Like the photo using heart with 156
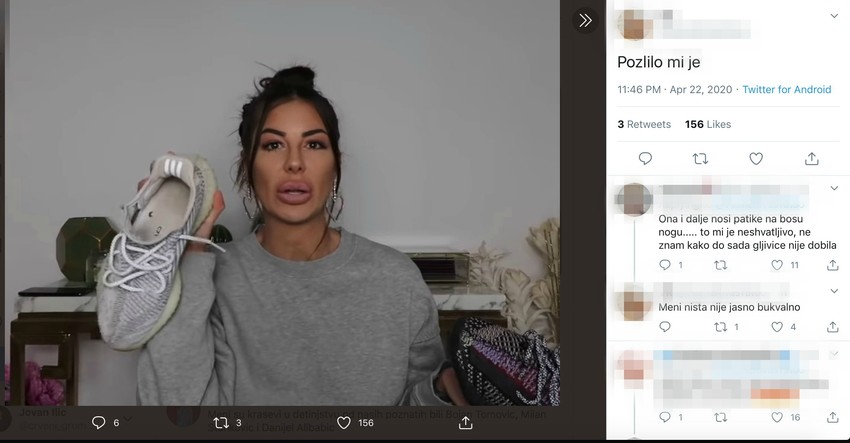Viewport: 850px width, 443px height. click(x=344, y=422)
